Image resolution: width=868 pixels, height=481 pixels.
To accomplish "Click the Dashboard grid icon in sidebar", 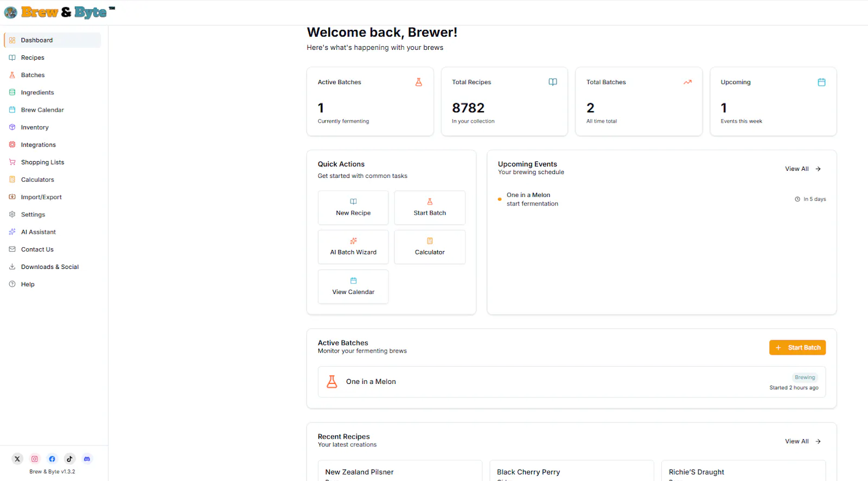I will click(12, 40).
